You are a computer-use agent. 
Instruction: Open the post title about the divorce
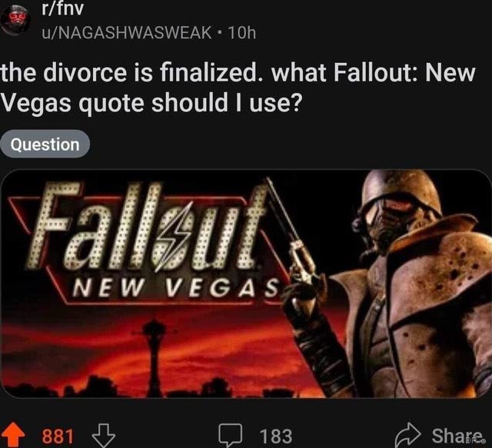[x=238, y=88]
